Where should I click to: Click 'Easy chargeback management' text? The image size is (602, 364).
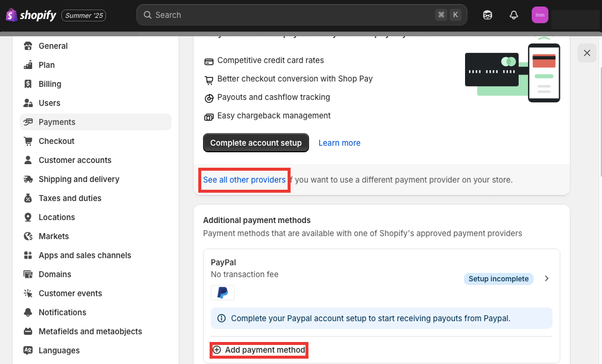(x=274, y=115)
